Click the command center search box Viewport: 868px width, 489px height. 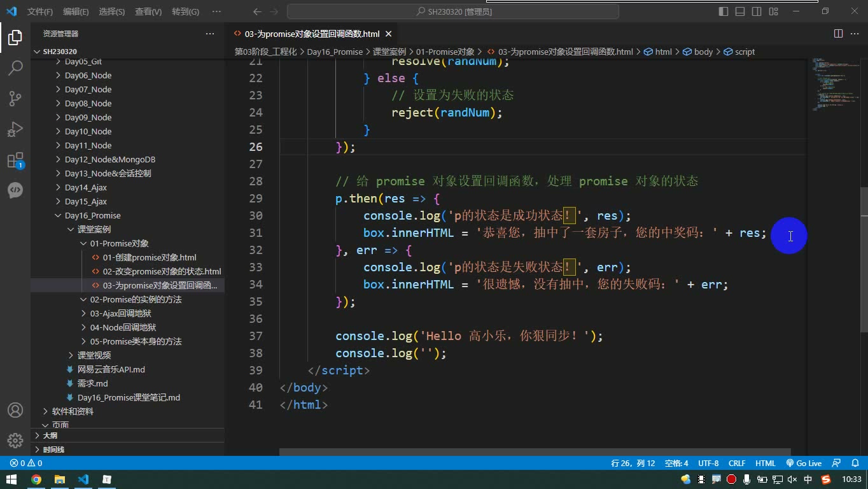[453, 11]
